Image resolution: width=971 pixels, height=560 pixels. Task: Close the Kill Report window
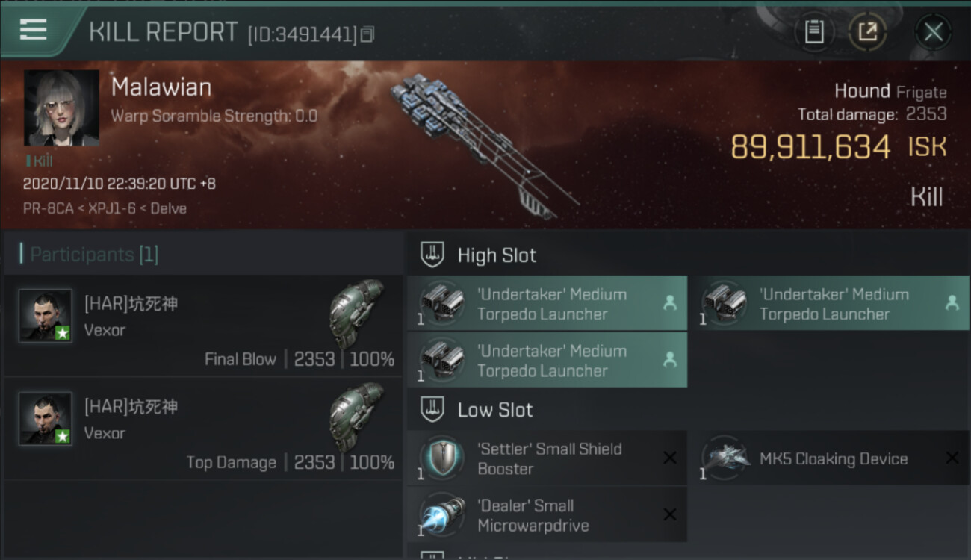[933, 32]
